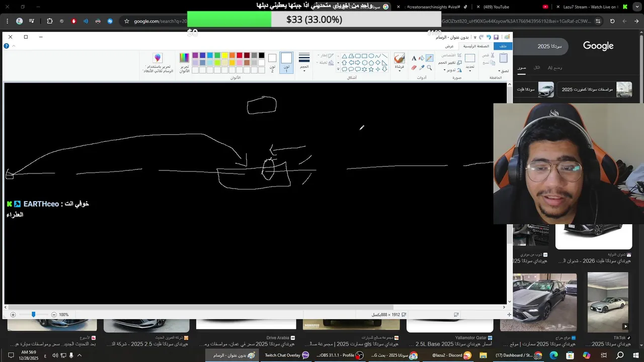The height and width of the screenshot is (362, 644).
Task: Switch to the View (عرض) ribbon tab
Action: (449, 46)
